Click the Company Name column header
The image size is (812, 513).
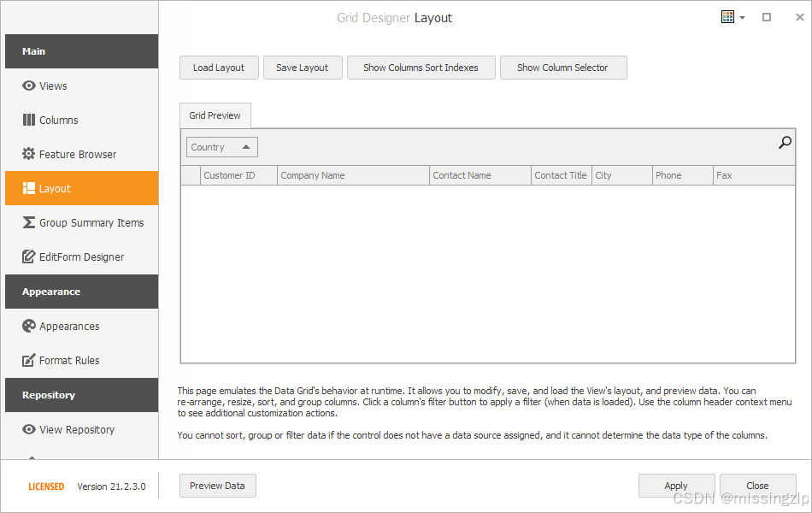353,175
